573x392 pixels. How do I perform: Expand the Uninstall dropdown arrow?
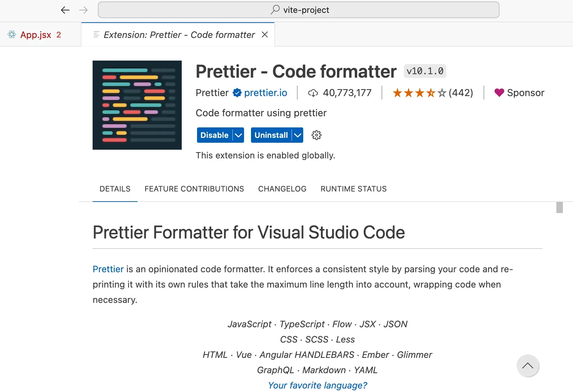(298, 135)
